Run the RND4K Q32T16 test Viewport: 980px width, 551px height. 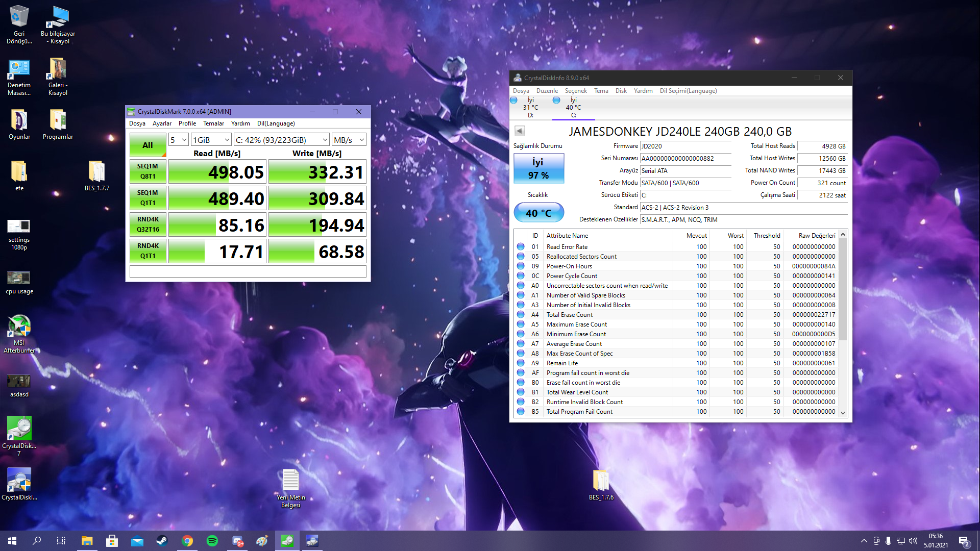tap(148, 224)
